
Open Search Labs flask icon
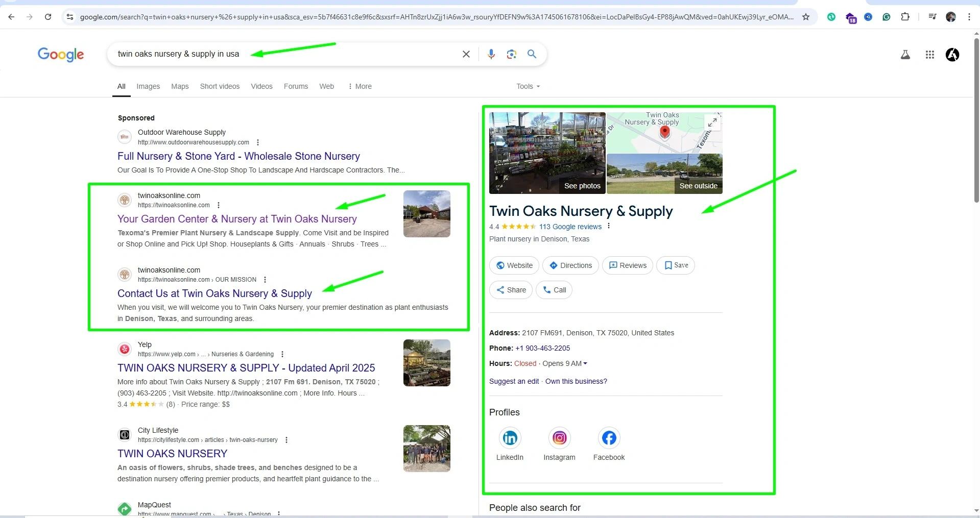(x=905, y=55)
